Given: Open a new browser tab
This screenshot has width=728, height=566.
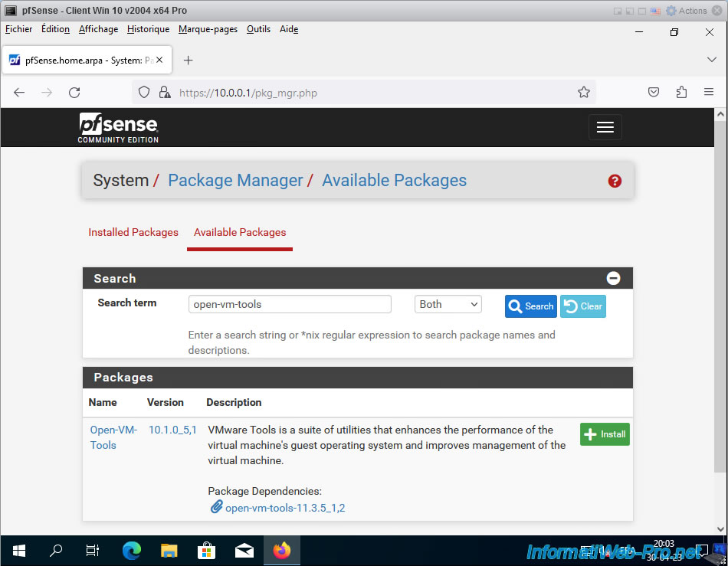Looking at the screenshot, I should coord(188,61).
